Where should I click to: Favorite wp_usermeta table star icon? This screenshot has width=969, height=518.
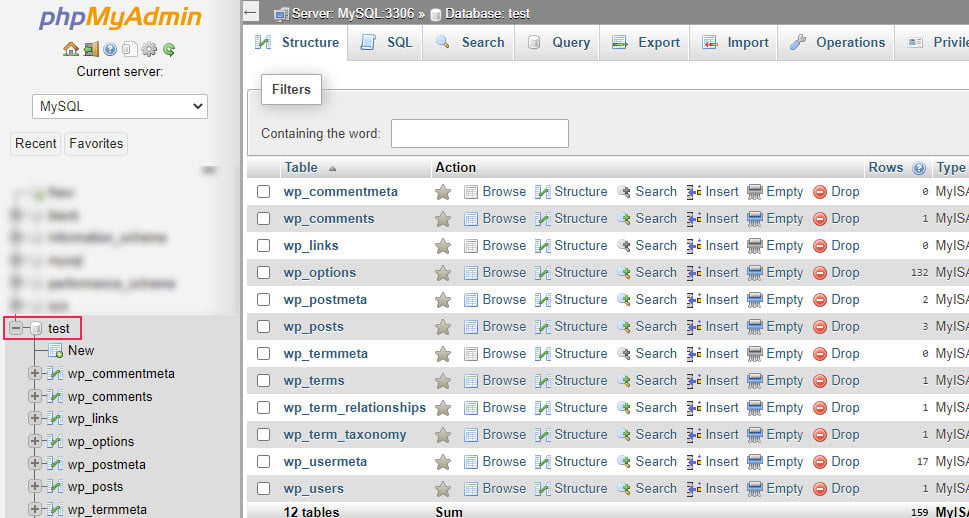[442, 462]
